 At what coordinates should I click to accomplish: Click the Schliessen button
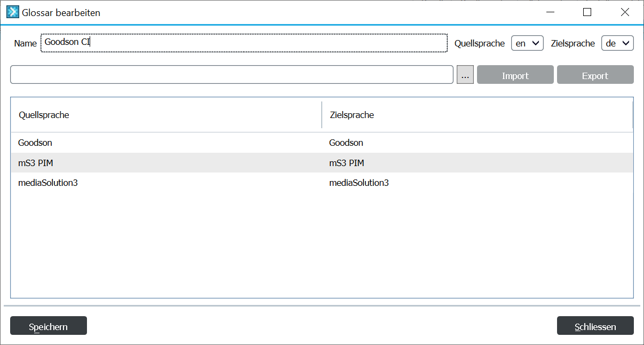[595, 326]
